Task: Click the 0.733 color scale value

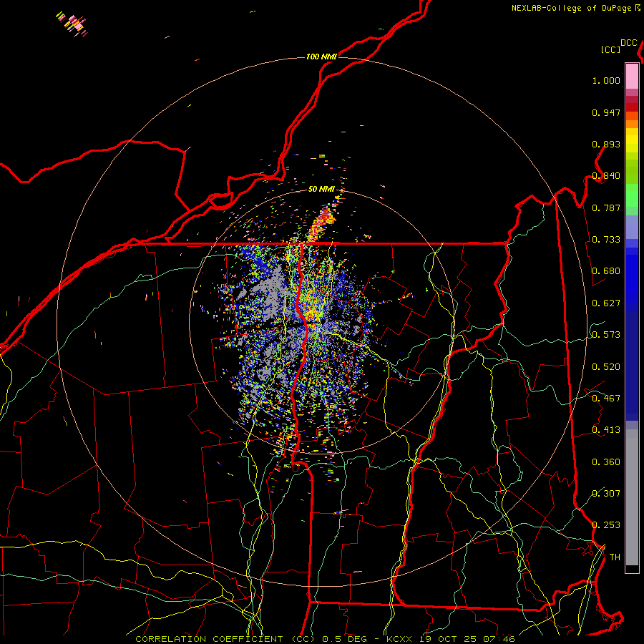Action: pos(606,240)
